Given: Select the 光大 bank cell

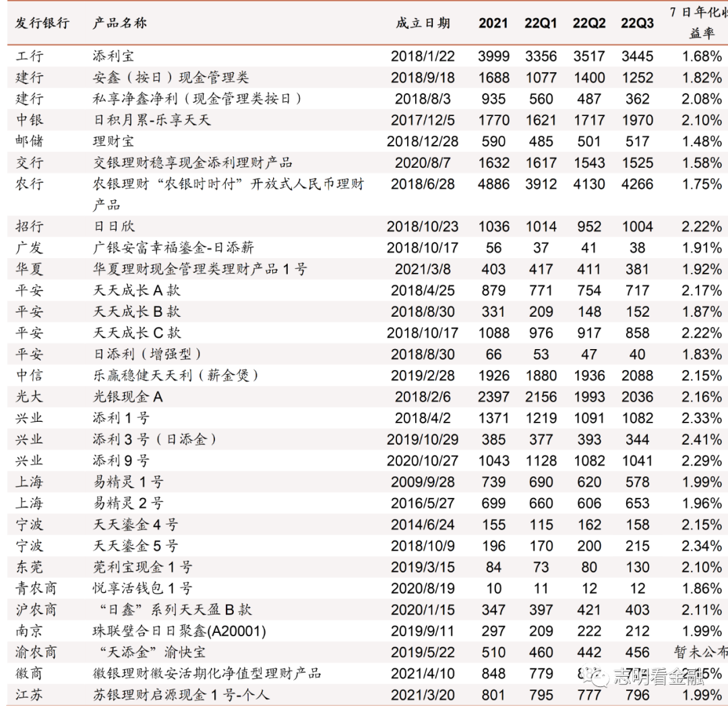Looking at the screenshot, I should [29, 396].
